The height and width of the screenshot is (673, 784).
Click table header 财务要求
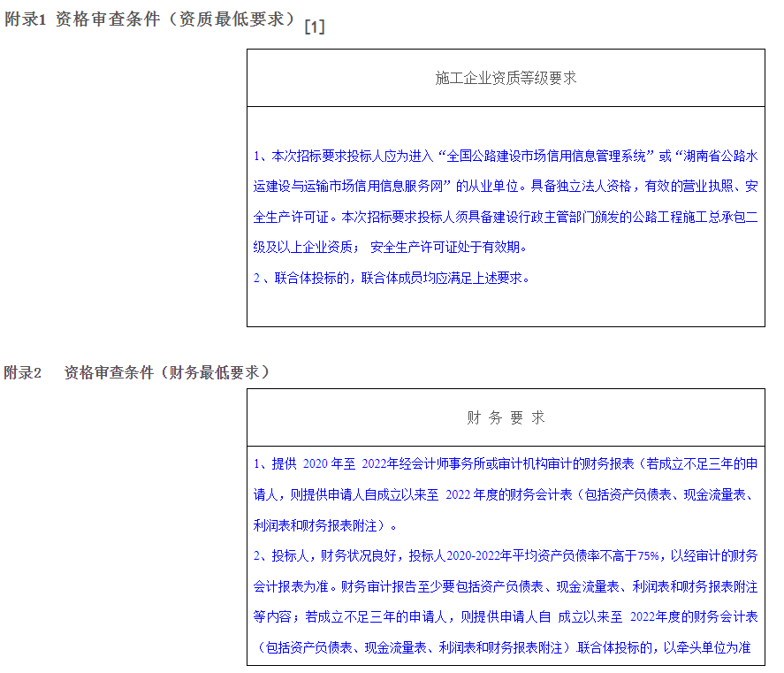pos(506,417)
